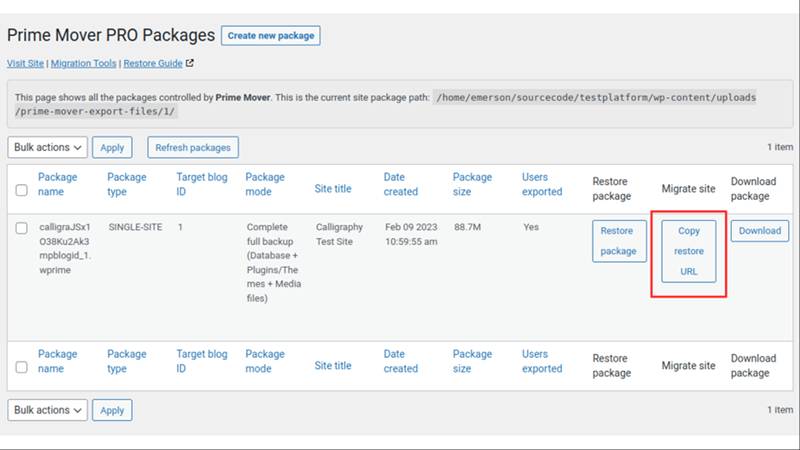
Task: Sort by Package mode in header
Action: [265, 184]
